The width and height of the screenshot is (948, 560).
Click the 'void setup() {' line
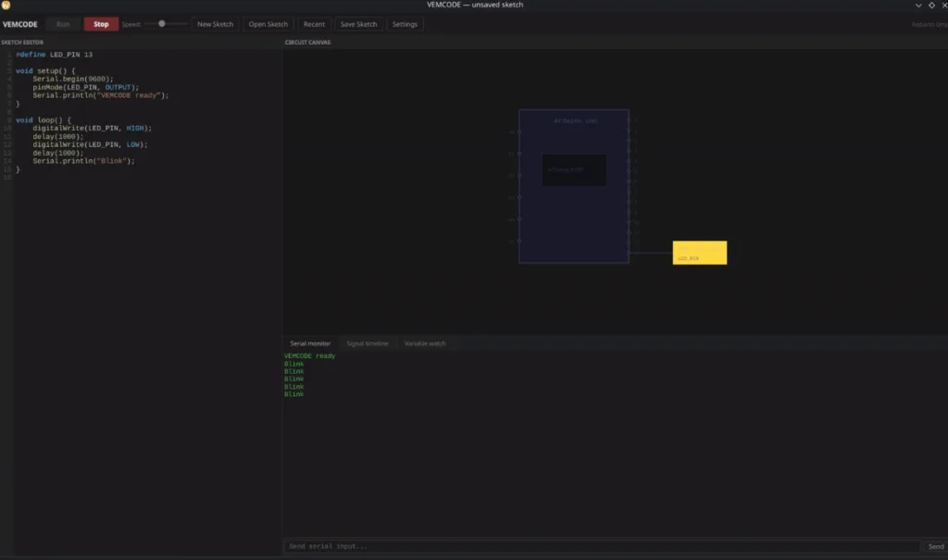(x=46, y=70)
